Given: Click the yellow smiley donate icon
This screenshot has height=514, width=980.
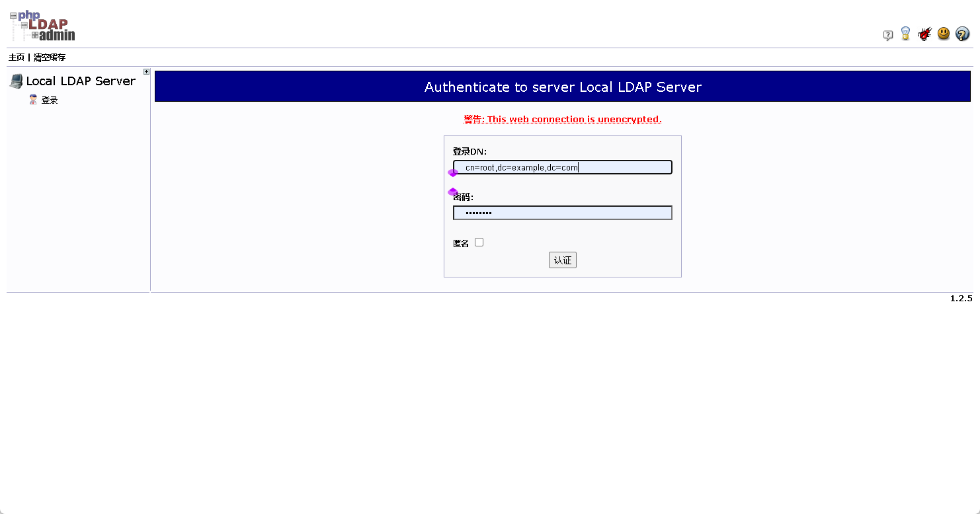Looking at the screenshot, I should [944, 33].
